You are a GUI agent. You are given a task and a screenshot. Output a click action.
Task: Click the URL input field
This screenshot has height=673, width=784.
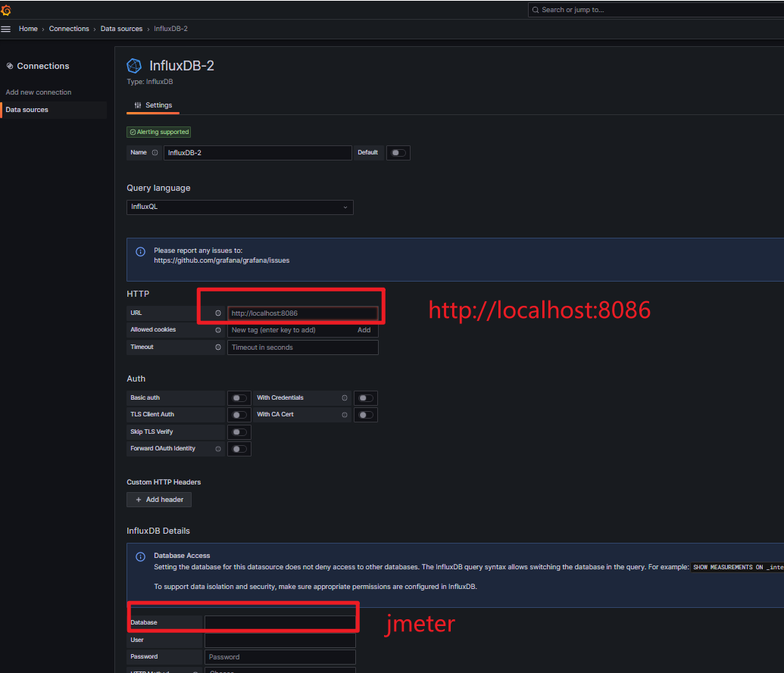tap(302, 313)
